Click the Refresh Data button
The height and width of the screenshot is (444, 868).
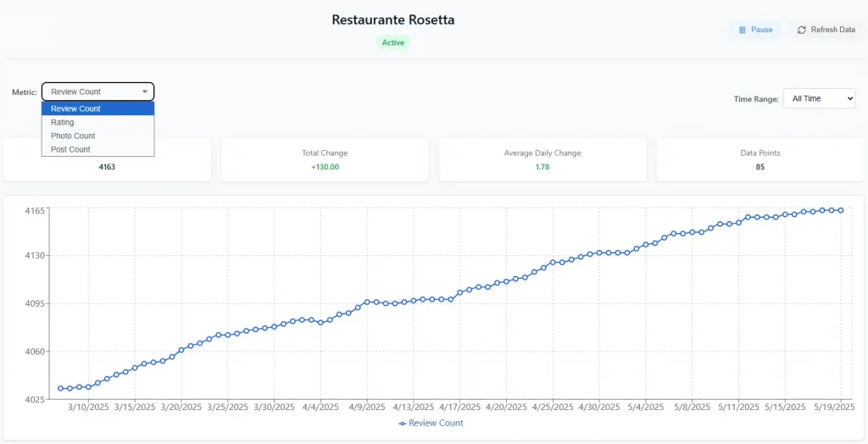826,30
